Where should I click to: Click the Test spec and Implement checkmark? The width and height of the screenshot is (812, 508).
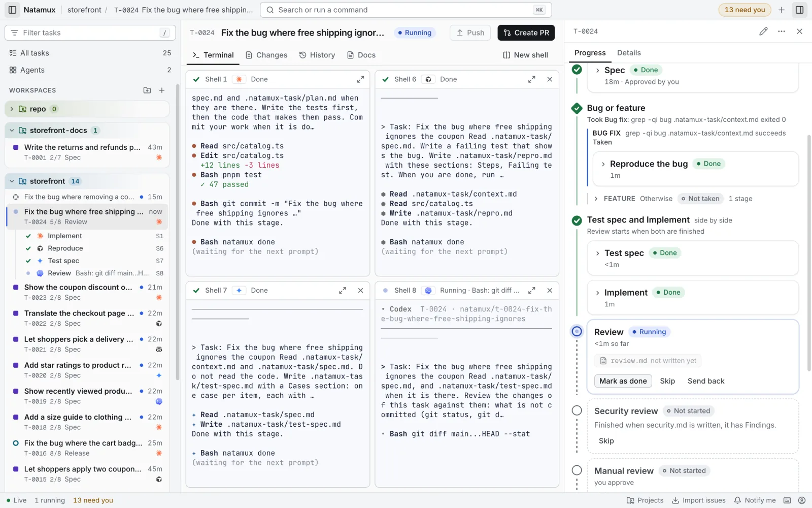(577, 220)
